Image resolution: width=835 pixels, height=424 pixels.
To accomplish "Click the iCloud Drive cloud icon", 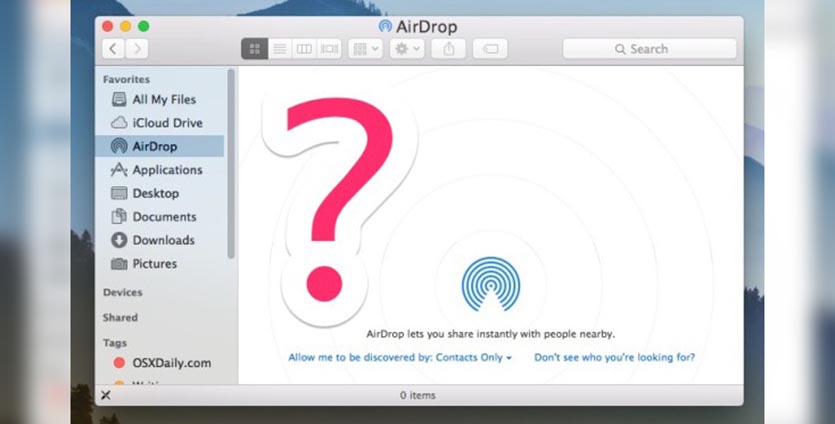I will 119,123.
